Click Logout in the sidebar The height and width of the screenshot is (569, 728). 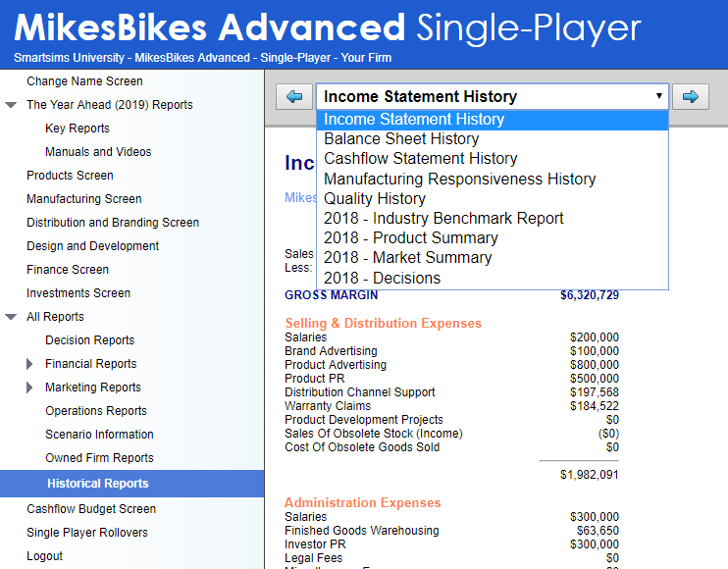pyautogui.click(x=44, y=556)
